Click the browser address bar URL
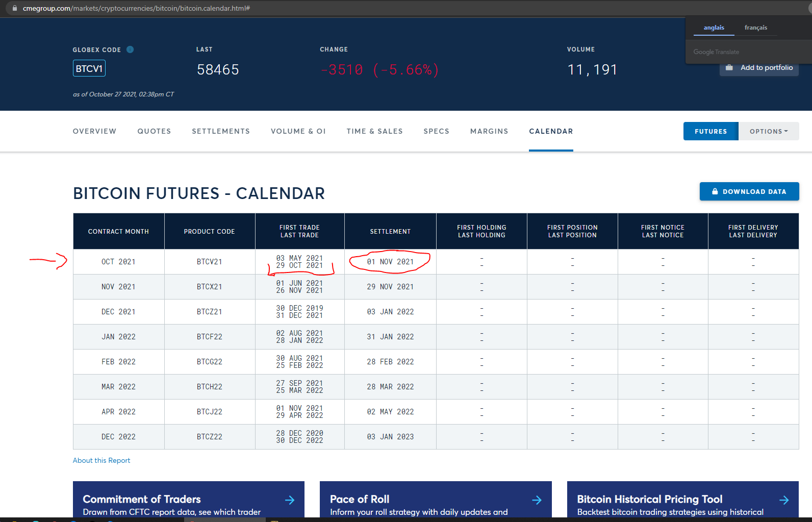The height and width of the screenshot is (522, 812). point(136,8)
